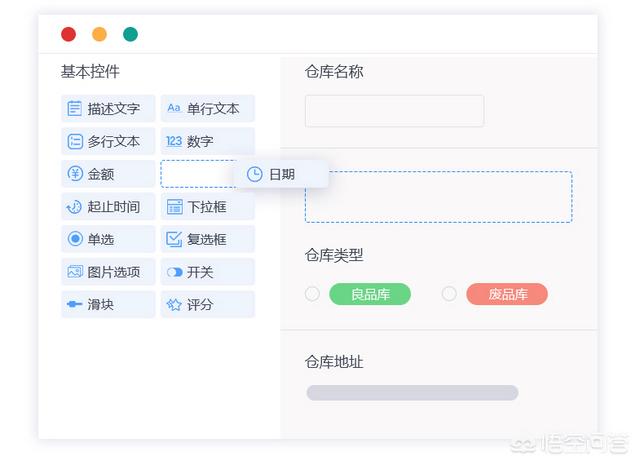Click the 单行文本 Aa icon
640x465 pixels.
[x=174, y=109]
